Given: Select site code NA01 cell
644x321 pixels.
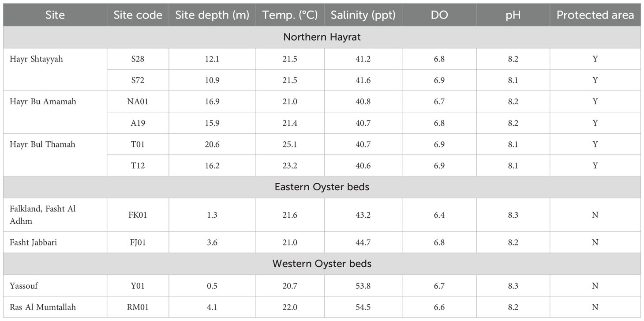Looking at the screenshot, I should click(x=138, y=102).
